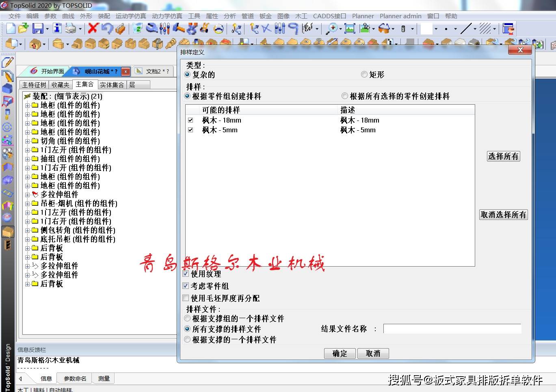Image resolution: width=556 pixels, height=392 pixels.
Task: Choose 根据所有选择的零件创建排料 radio option
Action: [x=345, y=96]
